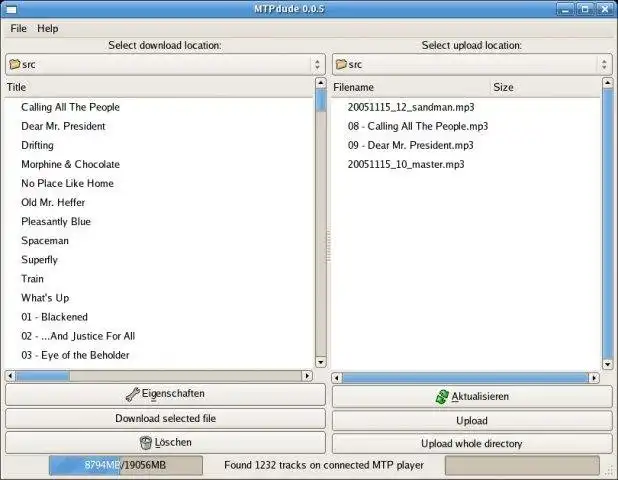618x480 pixels.
Task: Click the Aktualisieren refresh button
Action: [x=472, y=396]
